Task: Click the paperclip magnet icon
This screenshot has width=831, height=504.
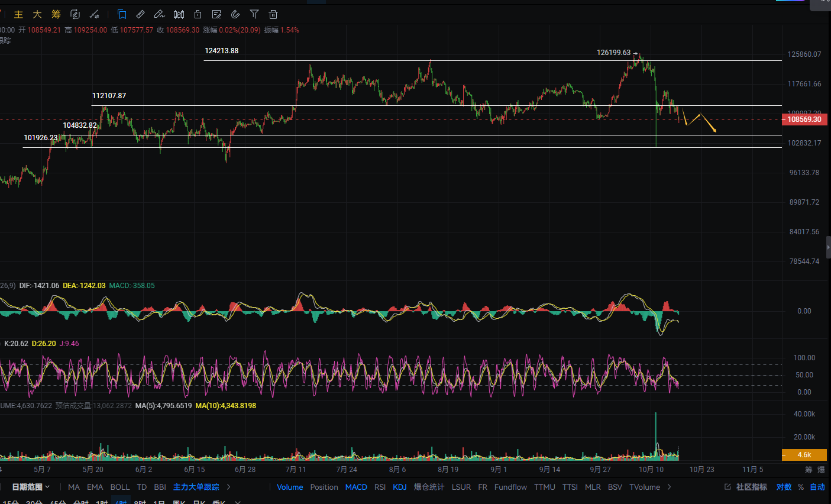Action: [x=235, y=14]
